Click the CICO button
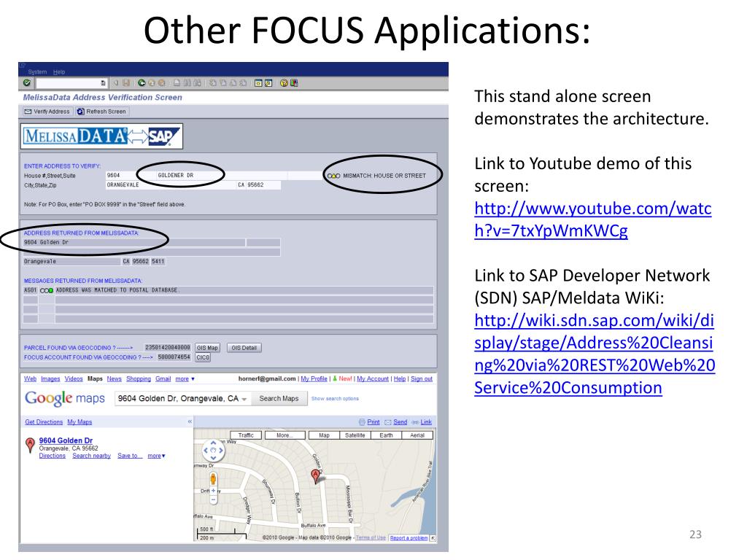 click(203, 357)
